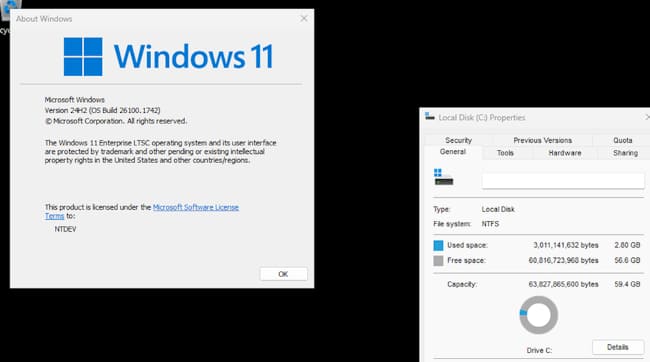Open the Microsoft Software License link

pyautogui.click(x=196, y=207)
